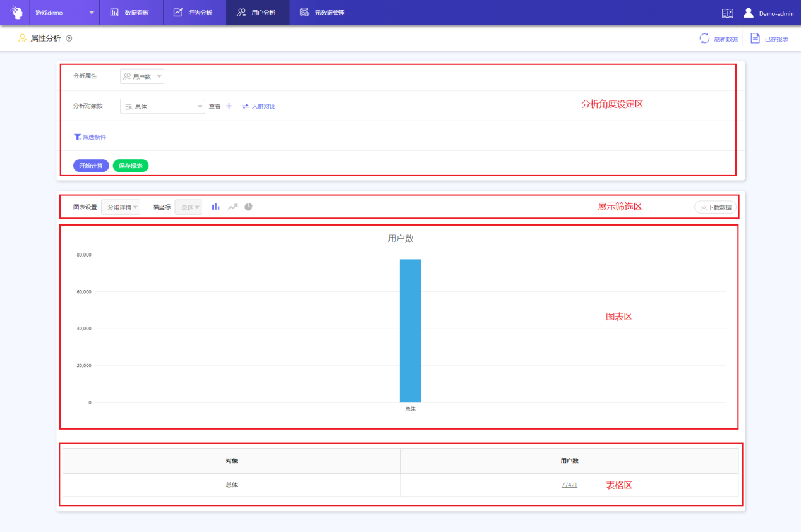This screenshot has height=532, width=801.
Task: Expand the 用户数 attribute dropdown
Action: tap(142, 76)
